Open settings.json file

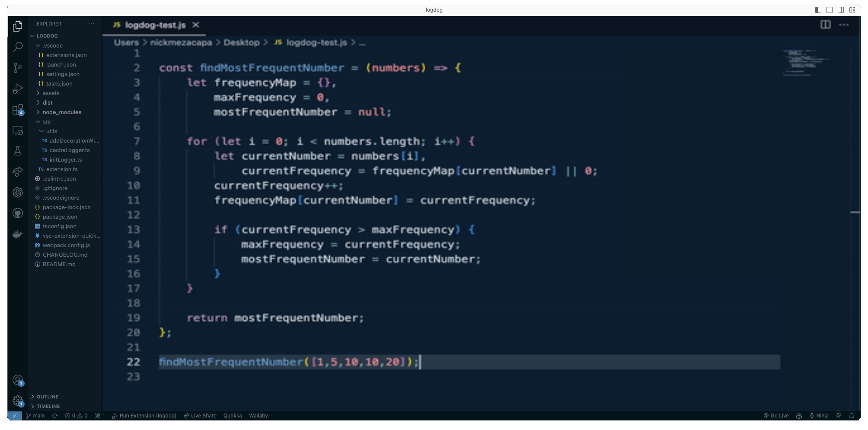click(x=63, y=74)
